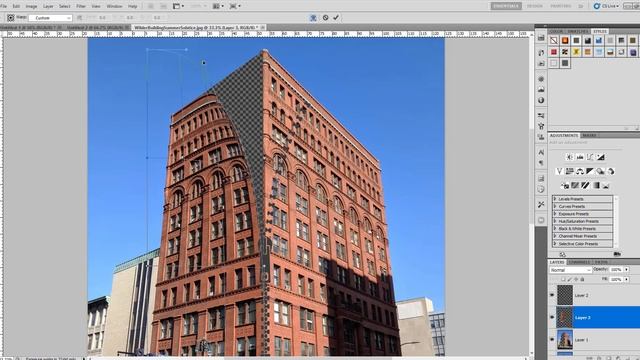Add a Posterize adjustment
This screenshot has height=360, width=640.
[575, 186]
